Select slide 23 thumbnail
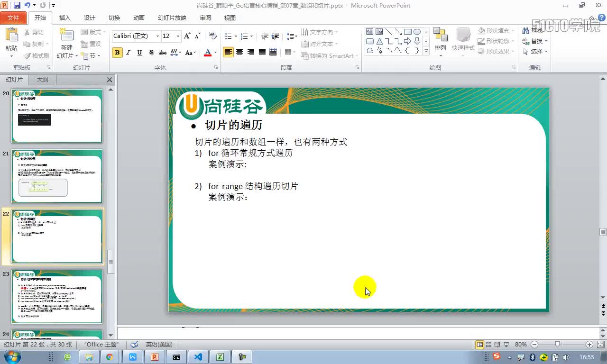Screen dimensions: 607x364 pos(57,297)
